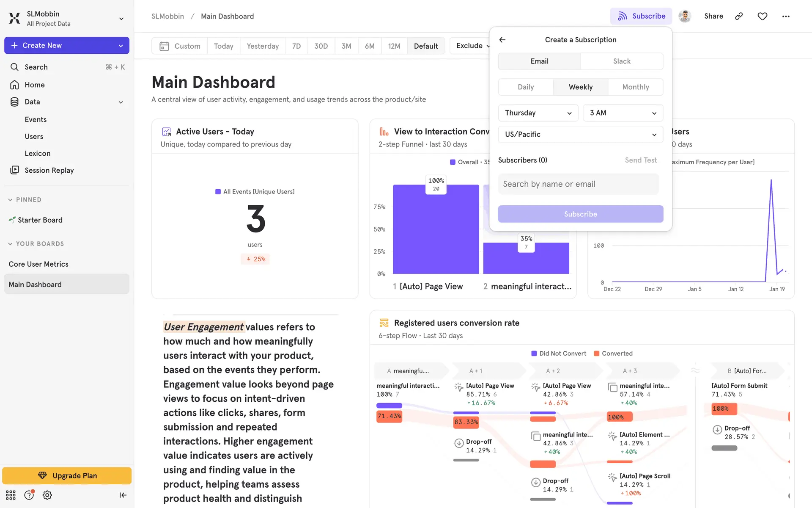Click Send Test link

(641, 160)
